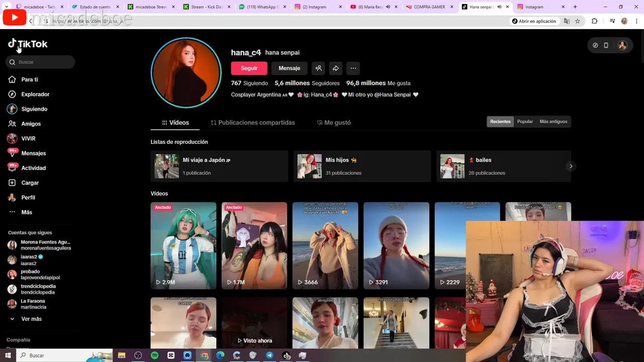Open Mensajes with the 99+ badge
This screenshot has width=644, height=362.
tap(33, 153)
